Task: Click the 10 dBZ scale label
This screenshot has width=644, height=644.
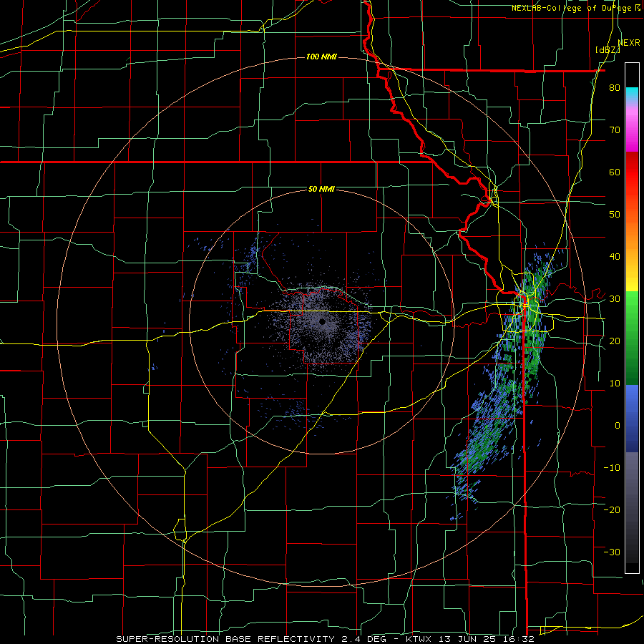Action: [x=615, y=384]
